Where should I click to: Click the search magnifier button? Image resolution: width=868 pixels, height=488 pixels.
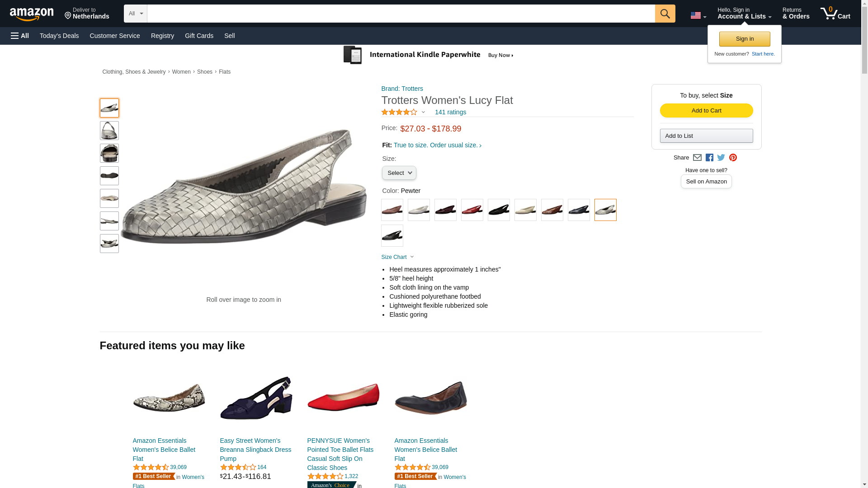click(x=665, y=14)
